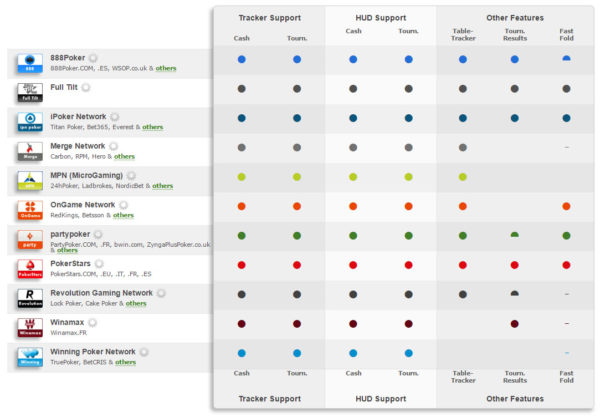Click the top HUD Support column header

tap(380, 18)
